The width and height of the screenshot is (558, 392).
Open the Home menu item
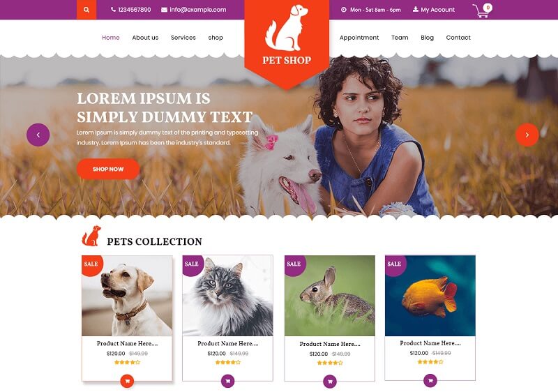[111, 38]
